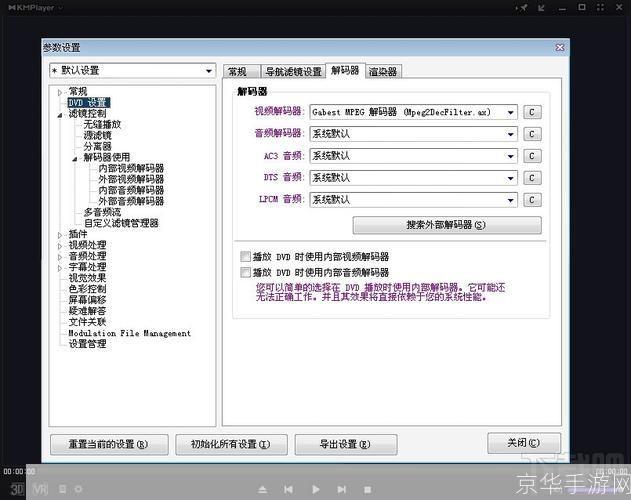This screenshot has height=500, width=631.
Task: Collapse the 解码器使用 tree node arrow
Action: [x=75, y=159]
